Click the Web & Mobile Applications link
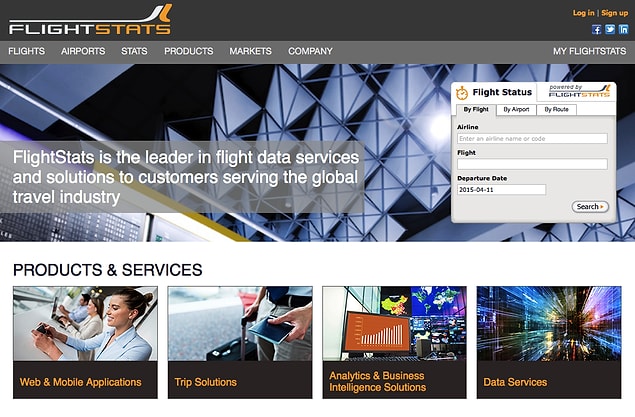 81,382
